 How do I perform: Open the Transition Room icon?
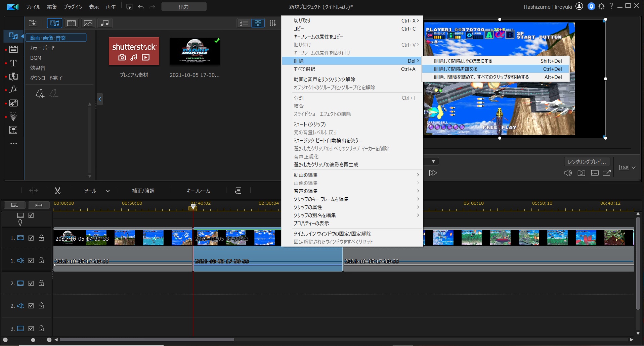[x=13, y=76]
